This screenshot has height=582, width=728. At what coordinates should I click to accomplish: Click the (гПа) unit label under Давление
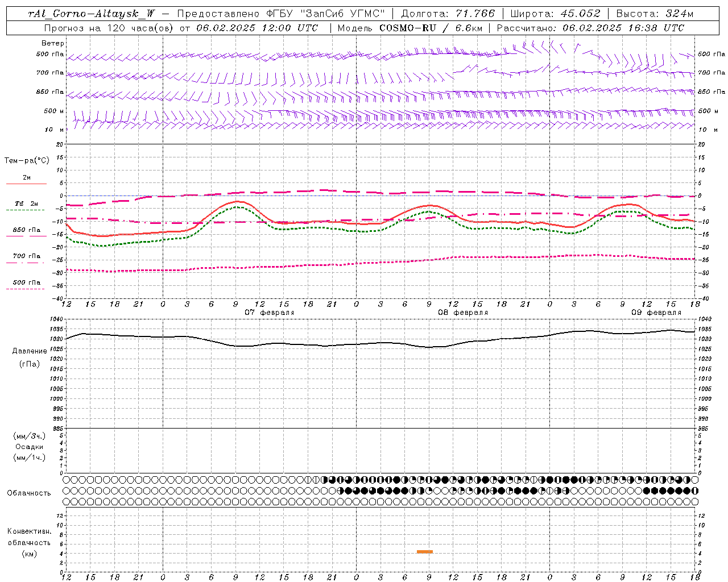click(30, 364)
